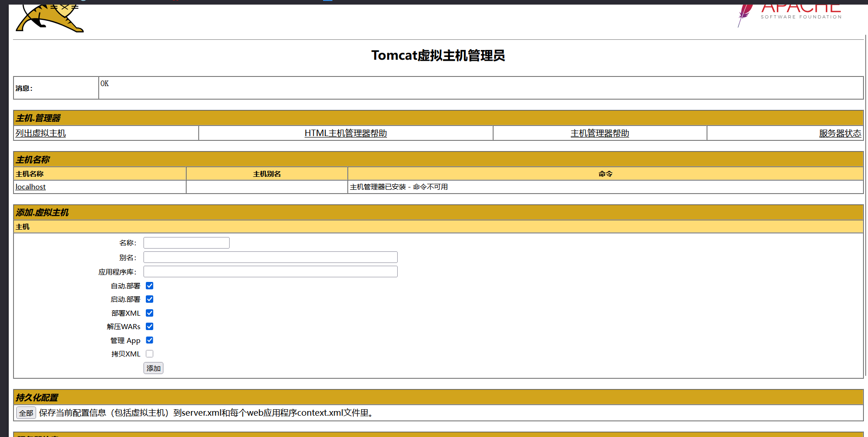Uncheck the 启动.部署 checkbox

[x=150, y=299]
